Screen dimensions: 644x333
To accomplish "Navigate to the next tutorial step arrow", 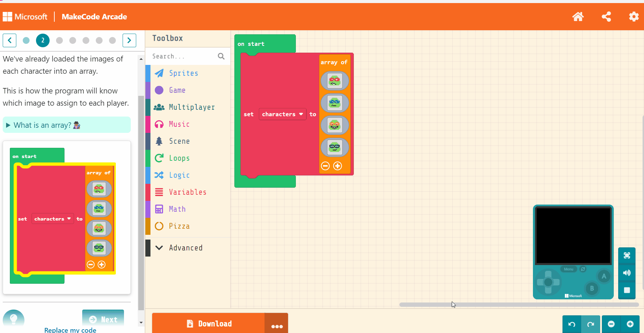I will coord(129,40).
